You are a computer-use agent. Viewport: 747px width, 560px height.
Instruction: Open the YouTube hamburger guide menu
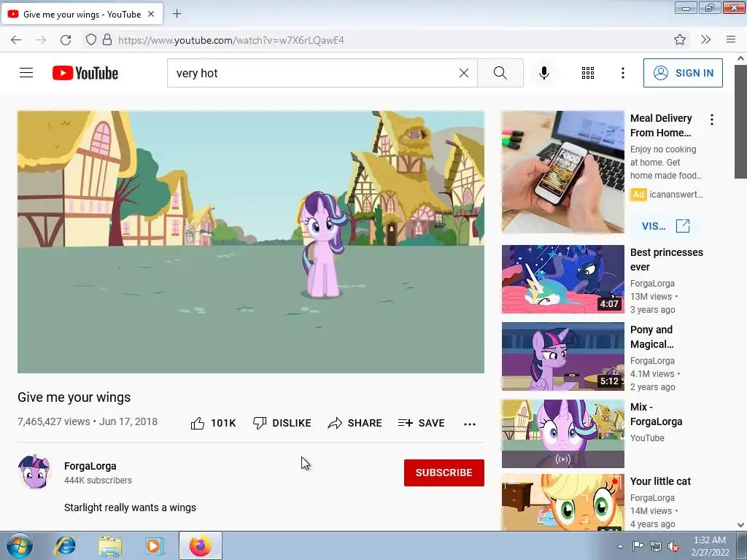26,73
